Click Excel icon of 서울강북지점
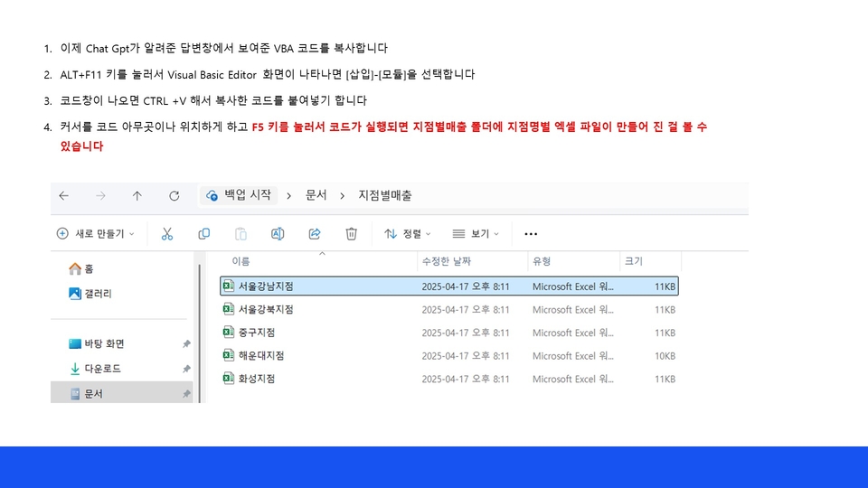 (228, 309)
